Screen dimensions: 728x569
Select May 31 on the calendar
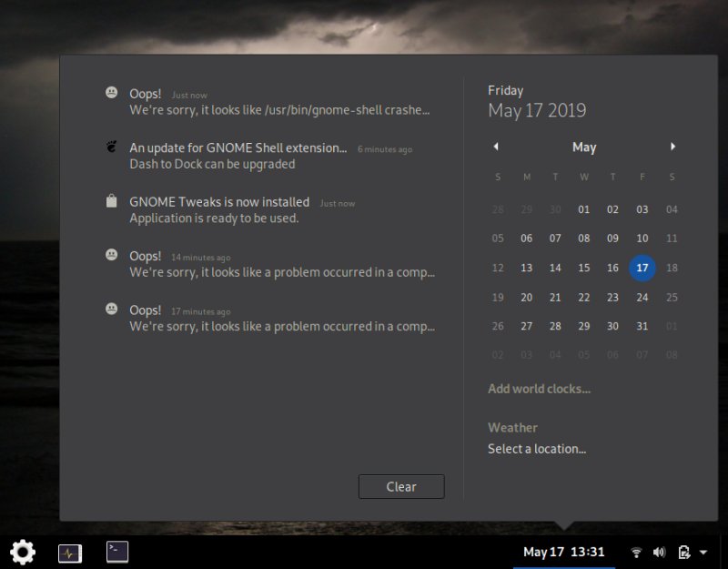tap(642, 326)
